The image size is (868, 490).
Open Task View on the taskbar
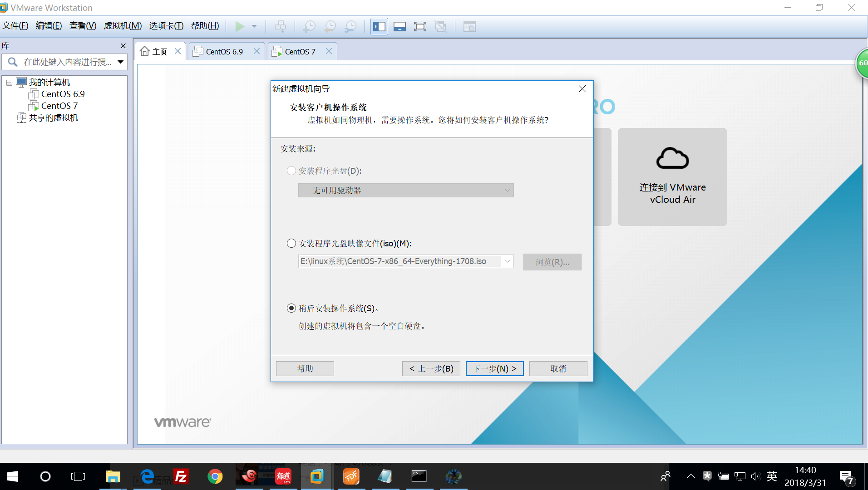pyautogui.click(x=78, y=476)
